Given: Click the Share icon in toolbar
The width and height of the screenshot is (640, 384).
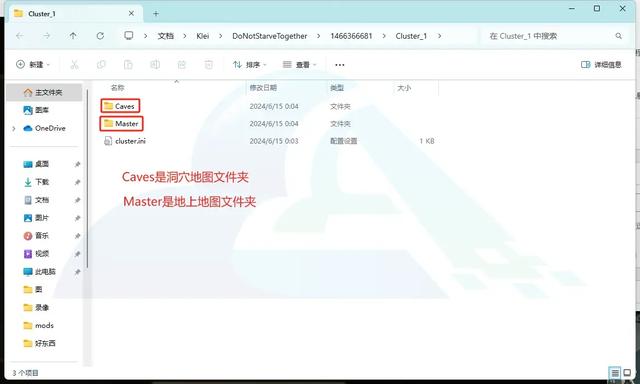Looking at the screenshot, I should pos(182,64).
